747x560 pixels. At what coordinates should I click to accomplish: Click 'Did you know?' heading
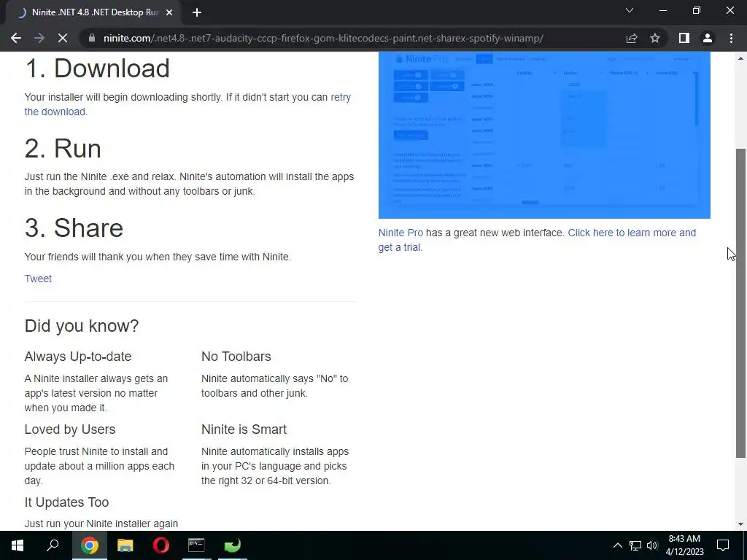pyautogui.click(x=82, y=326)
